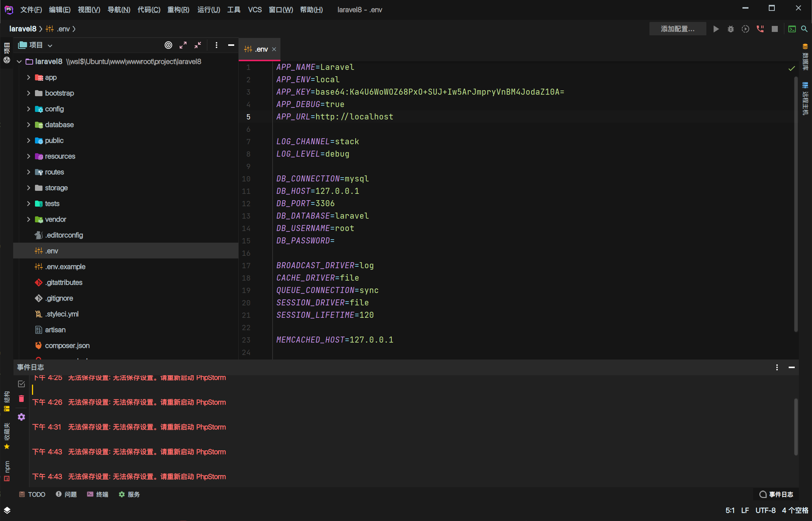
Task: Click the event log vertical scrollbar
Action: (796, 426)
